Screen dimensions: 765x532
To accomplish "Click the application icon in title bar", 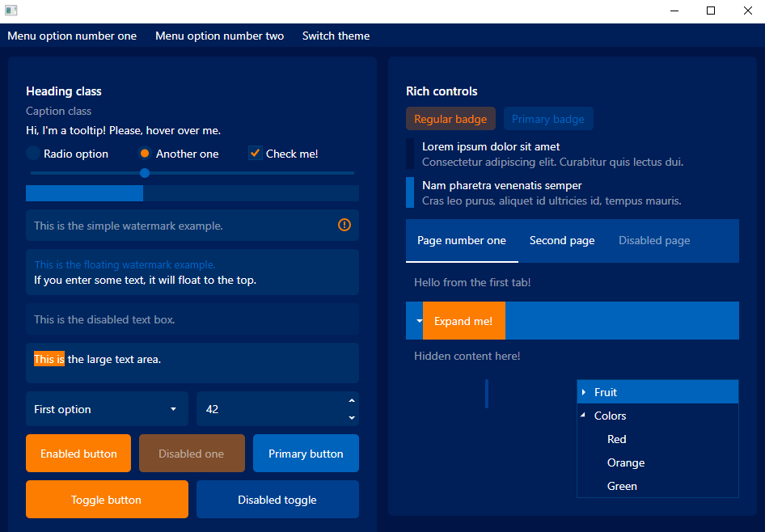I will 11,11.
